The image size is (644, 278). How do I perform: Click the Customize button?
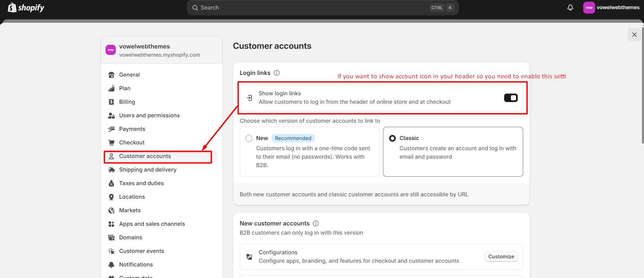pos(501,257)
